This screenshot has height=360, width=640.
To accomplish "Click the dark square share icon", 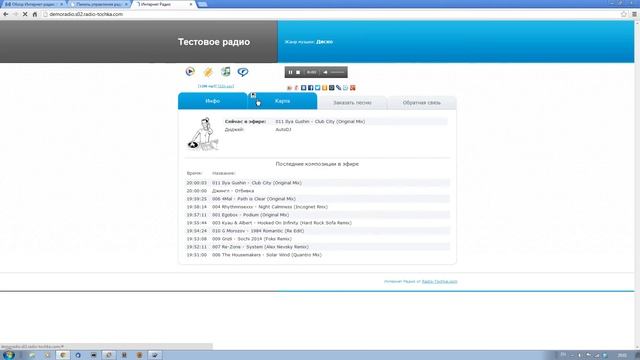I will (x=331, y=88).
